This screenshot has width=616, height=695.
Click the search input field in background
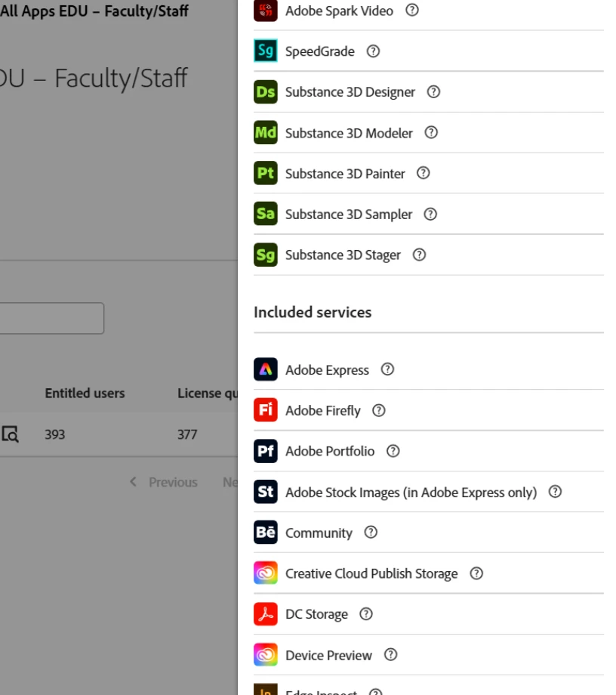(52, 318)
